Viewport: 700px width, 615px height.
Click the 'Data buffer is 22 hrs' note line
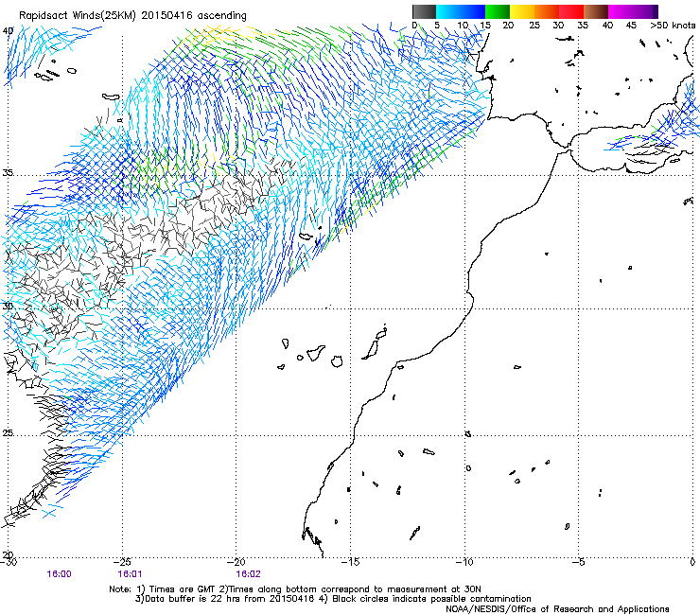[334, 599]
